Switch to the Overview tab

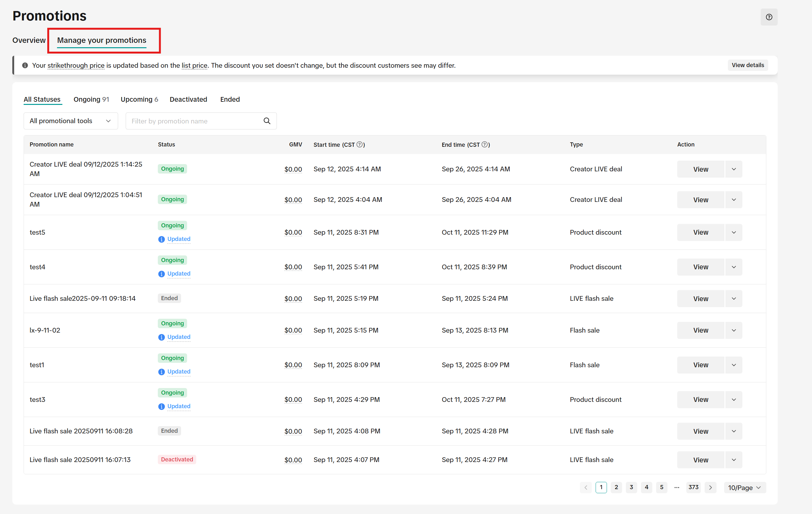[x=29, y=40]
